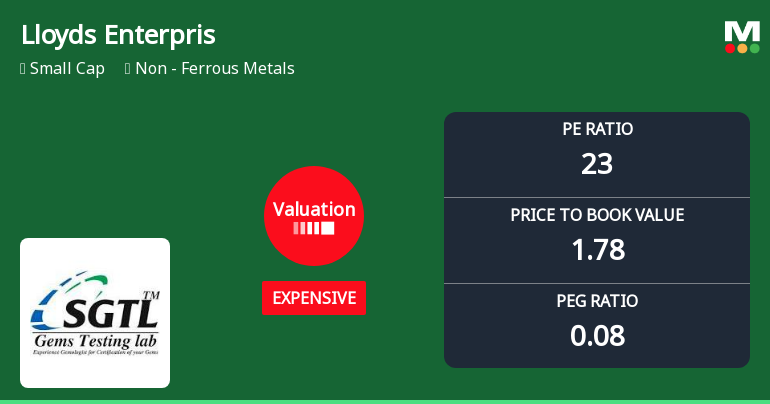This screenshot has height=404, width=770.
Task: Select the PE ratio value 23
Action: (597, 163)
